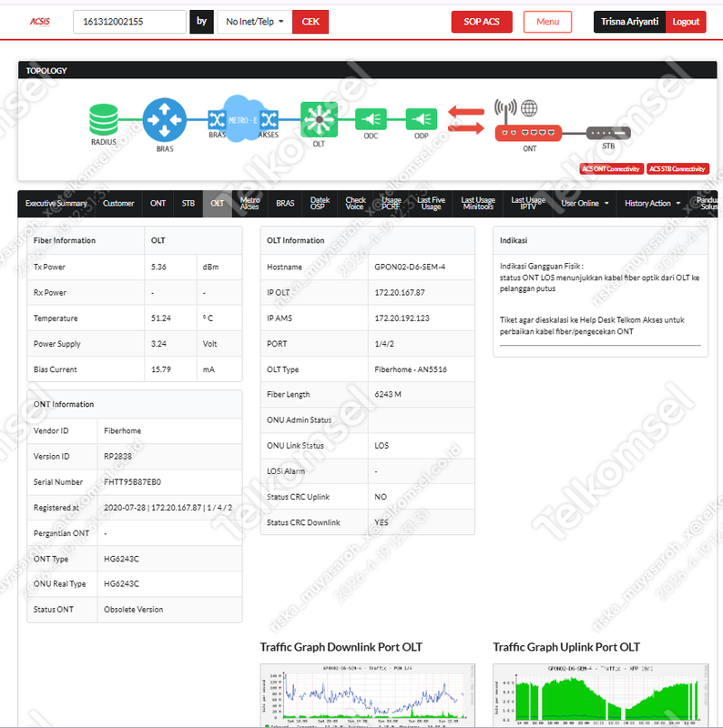Viewport: 723px width, 728px height.
Task: Click the ACS ONT Connectivity button
Action: (611, 169)
